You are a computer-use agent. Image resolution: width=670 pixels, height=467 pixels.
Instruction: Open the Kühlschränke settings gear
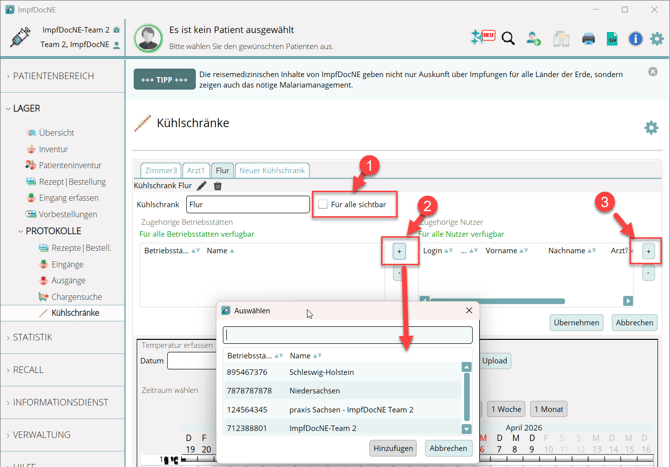651,127
